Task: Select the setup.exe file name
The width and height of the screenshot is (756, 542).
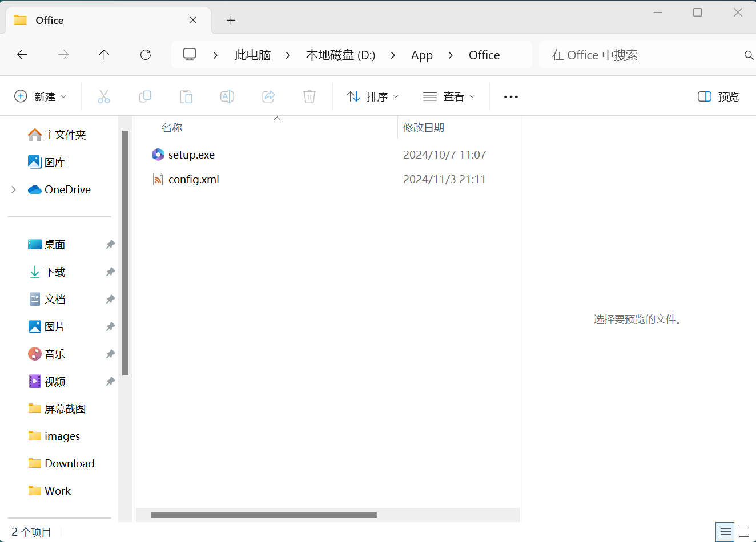Action: 191,155
